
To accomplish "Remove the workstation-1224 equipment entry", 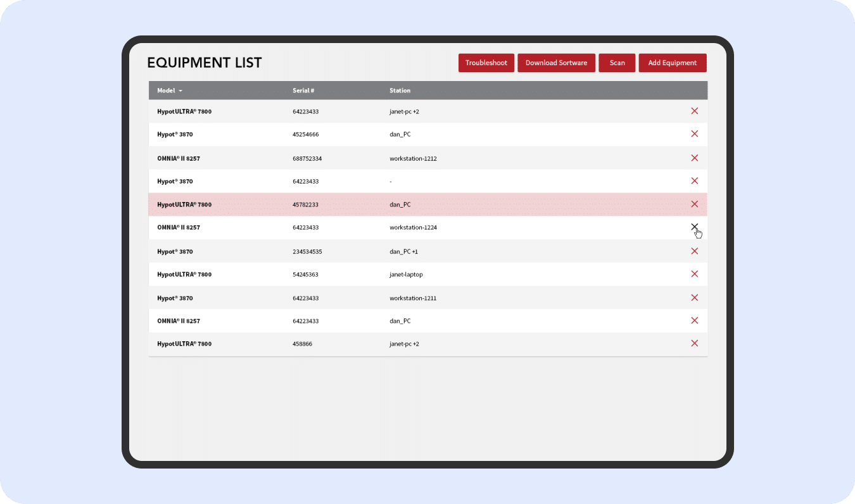I will click(694, 227).
